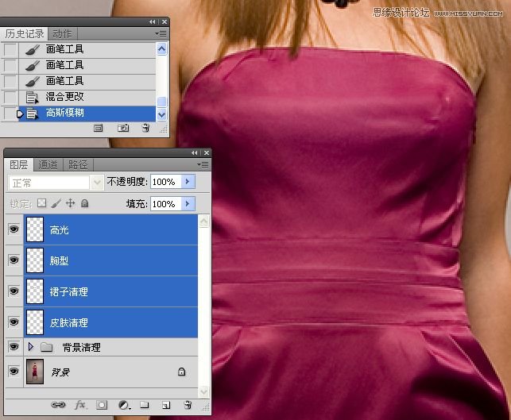The height and width of the screenshot is (420, 511).
Task: Set history brush source beside 混合更改
Action: (10, 97)
